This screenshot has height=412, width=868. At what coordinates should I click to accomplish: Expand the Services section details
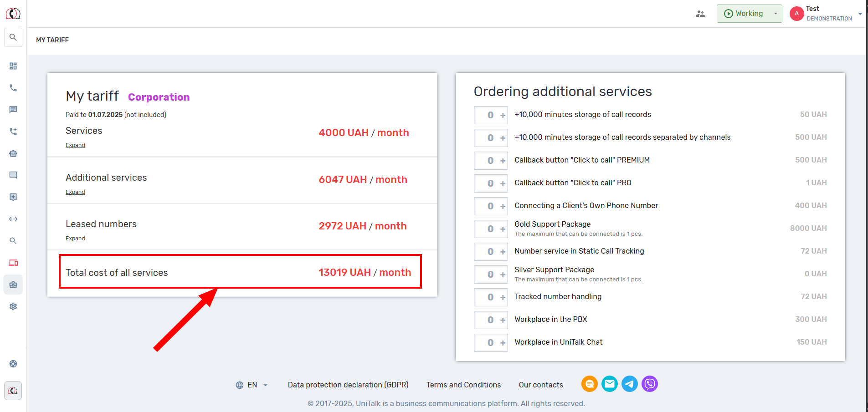(75, 145)
